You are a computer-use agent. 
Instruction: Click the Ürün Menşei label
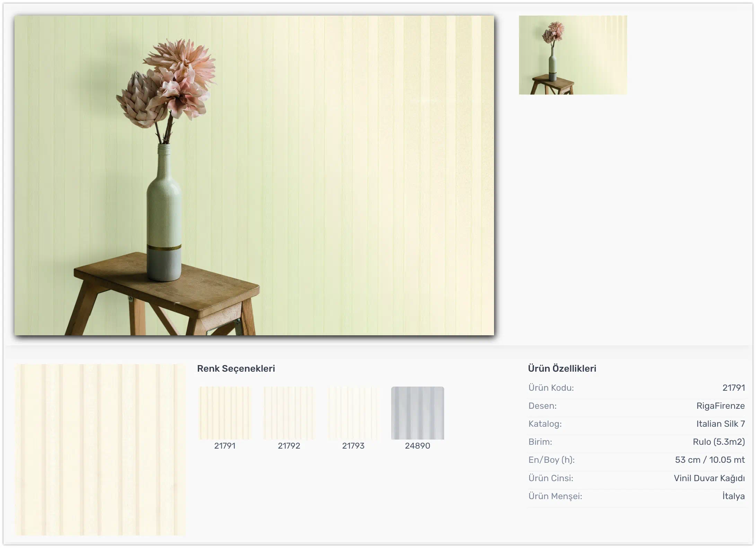point(555,496)
